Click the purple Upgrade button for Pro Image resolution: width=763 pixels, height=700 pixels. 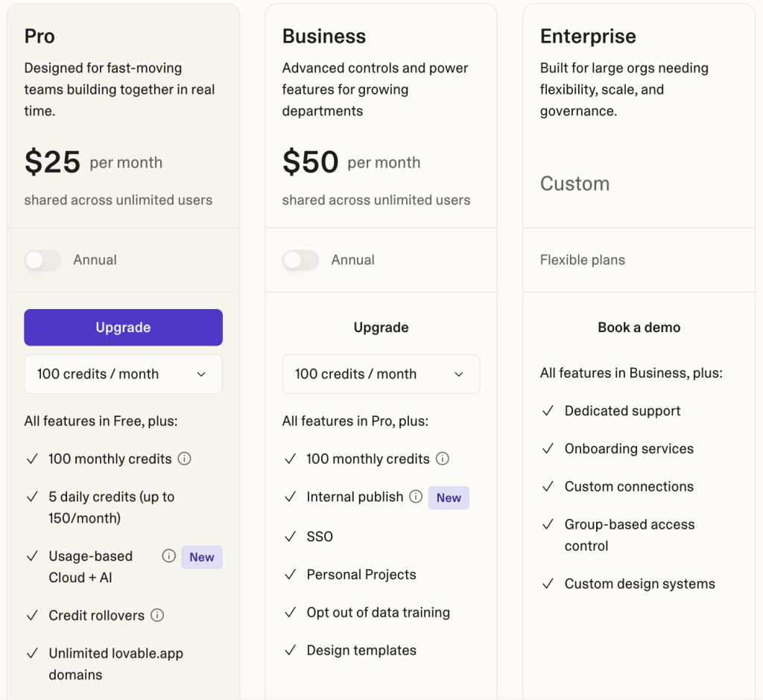(x=123, y=328)
